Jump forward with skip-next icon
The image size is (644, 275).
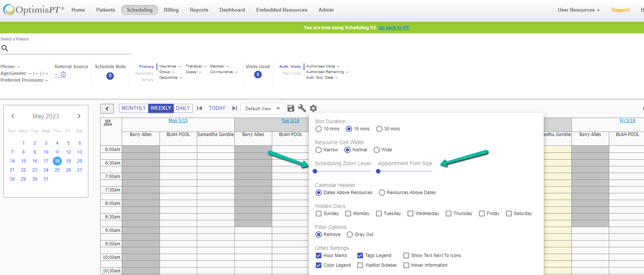coord(235,108)
